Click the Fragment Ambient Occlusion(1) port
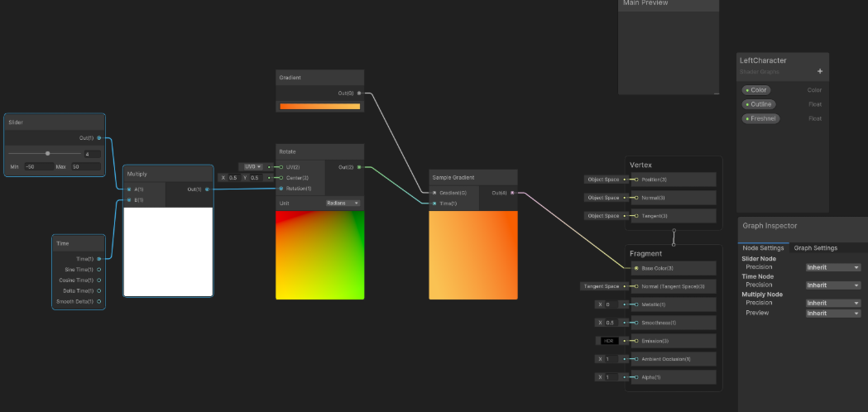This screenshot has height=412, width=868. 636,359
